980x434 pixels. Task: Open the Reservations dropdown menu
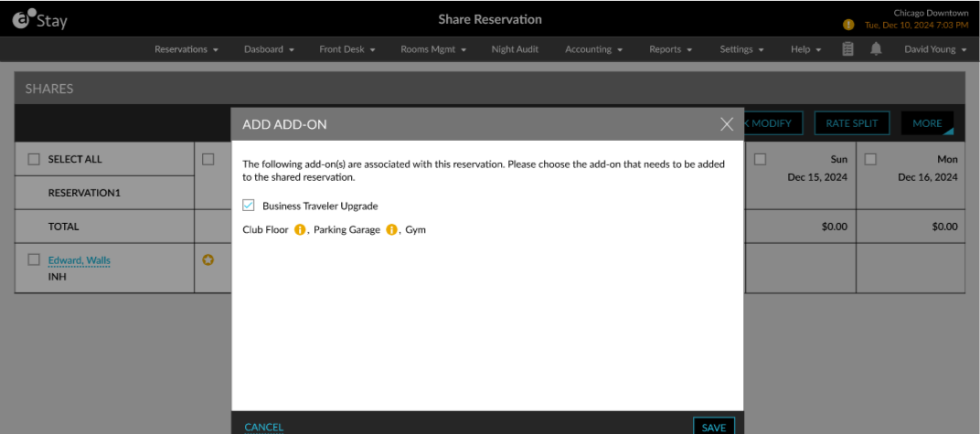click(x=186, y=49)
